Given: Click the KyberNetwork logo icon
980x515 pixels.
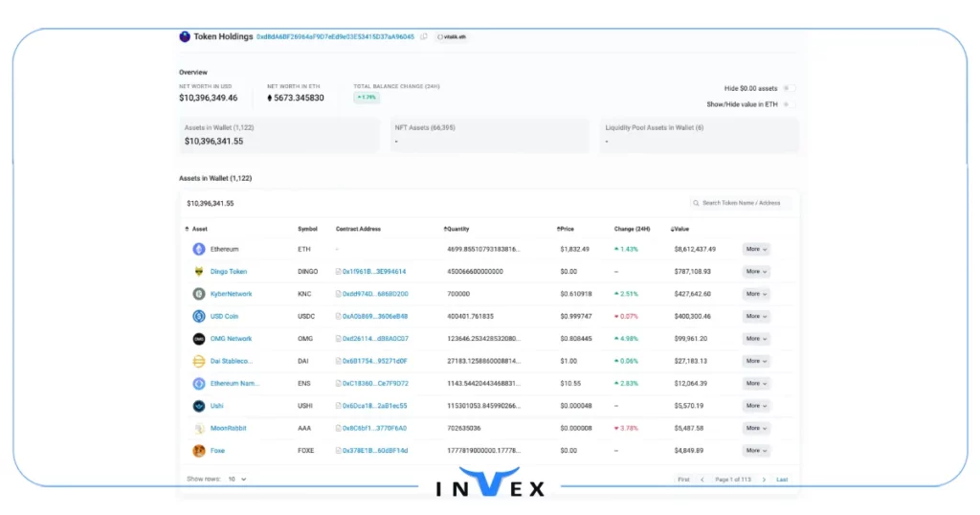Looking at the screenshot, I should coord(199,294).
